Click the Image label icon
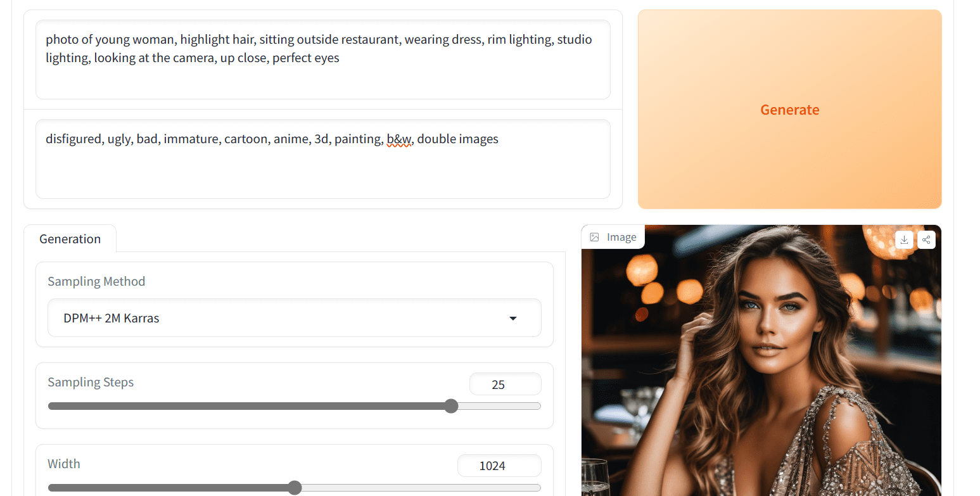The height and width of the screenshot is (496, 980). [x=594, y=237]
